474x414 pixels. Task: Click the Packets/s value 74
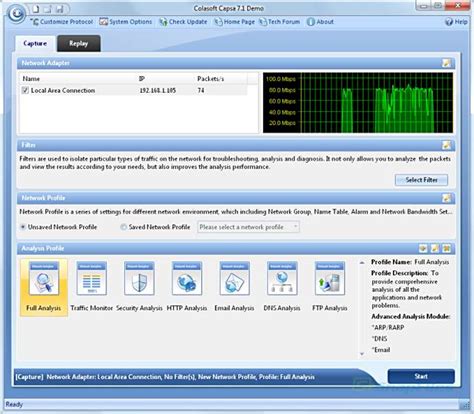point(201,90)
